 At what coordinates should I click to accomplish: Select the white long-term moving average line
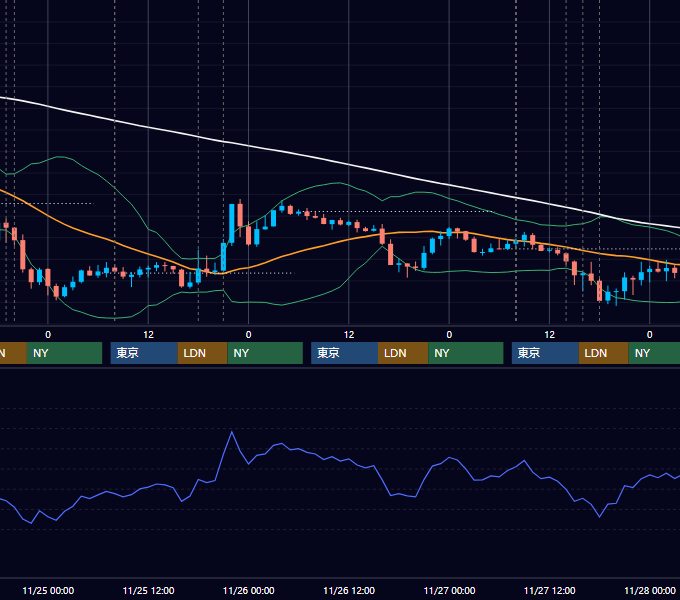[x=347, y=164]
